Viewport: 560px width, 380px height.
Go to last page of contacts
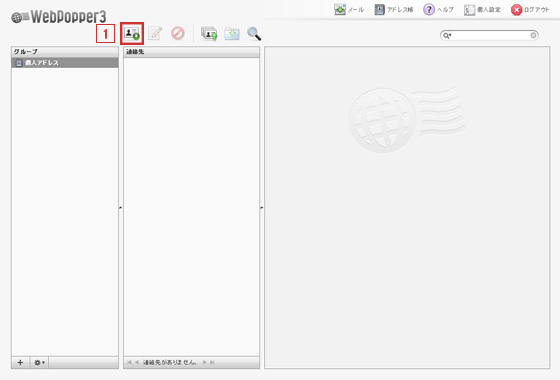(x=212, y=362)
